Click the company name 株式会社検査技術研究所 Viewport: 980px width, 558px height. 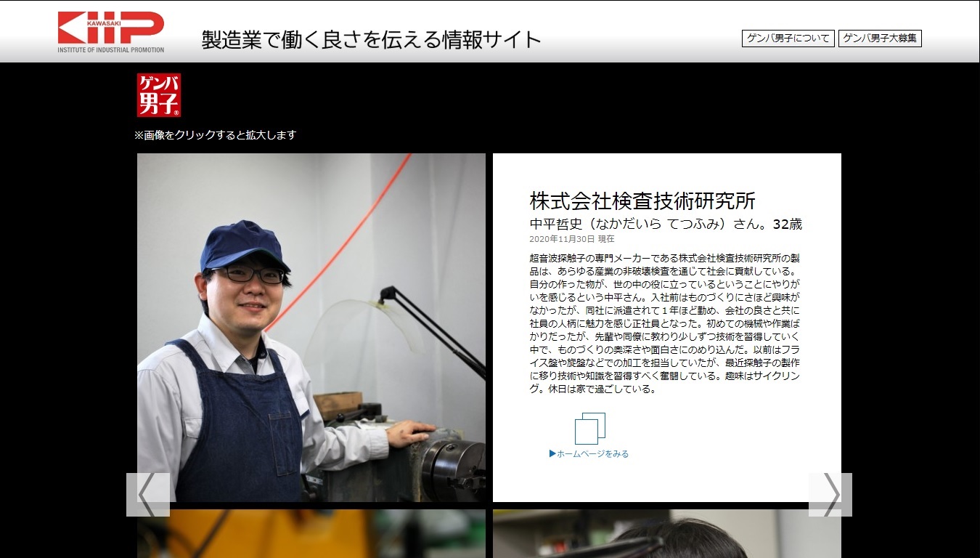pyautogui.click(x=643, y=201)
